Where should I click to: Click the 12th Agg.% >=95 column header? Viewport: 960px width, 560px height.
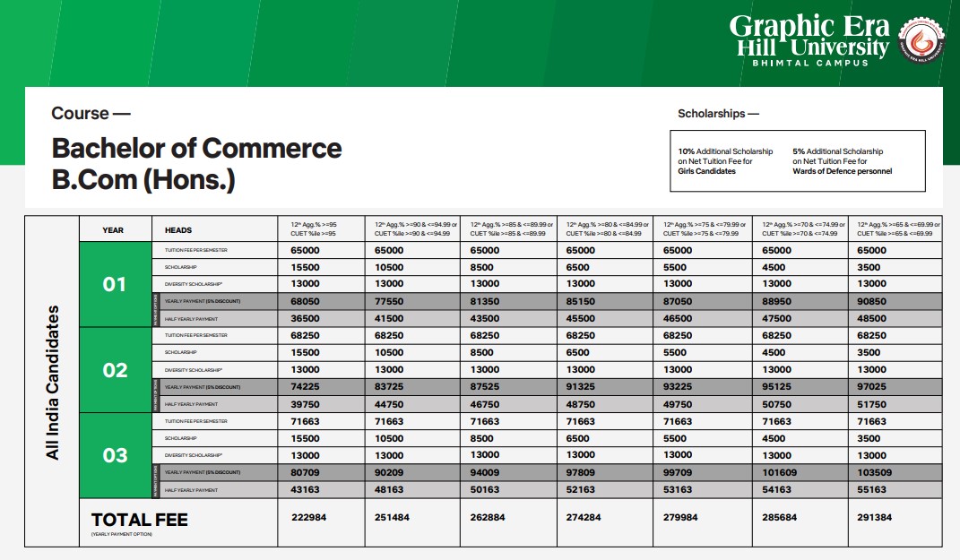point(315,228)
